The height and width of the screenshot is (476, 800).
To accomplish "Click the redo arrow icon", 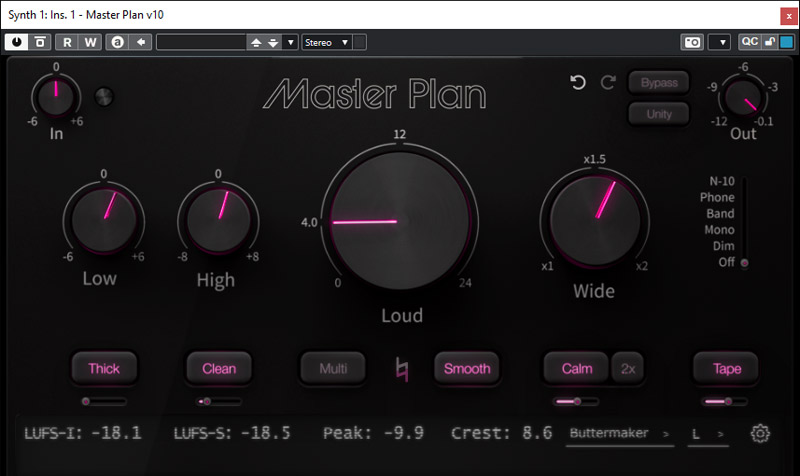I will tap(607, 83).
